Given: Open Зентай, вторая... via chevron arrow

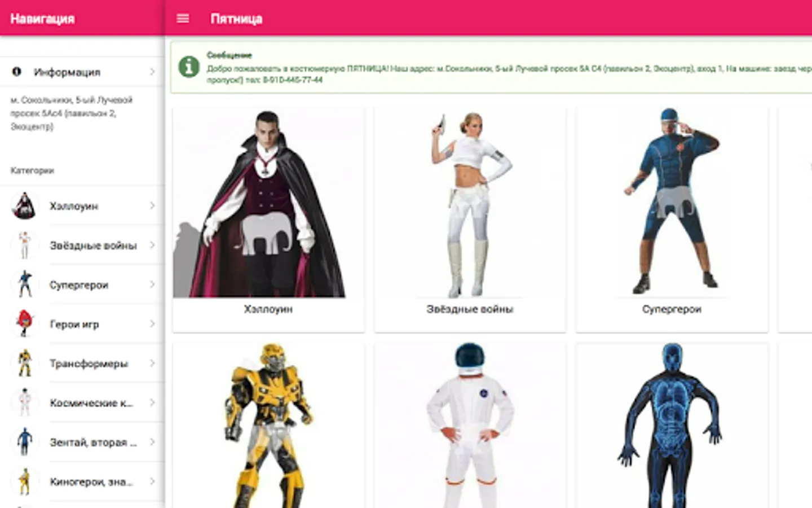Looking at the screenshot, I should pyautogui.click(x=152, y=442).
